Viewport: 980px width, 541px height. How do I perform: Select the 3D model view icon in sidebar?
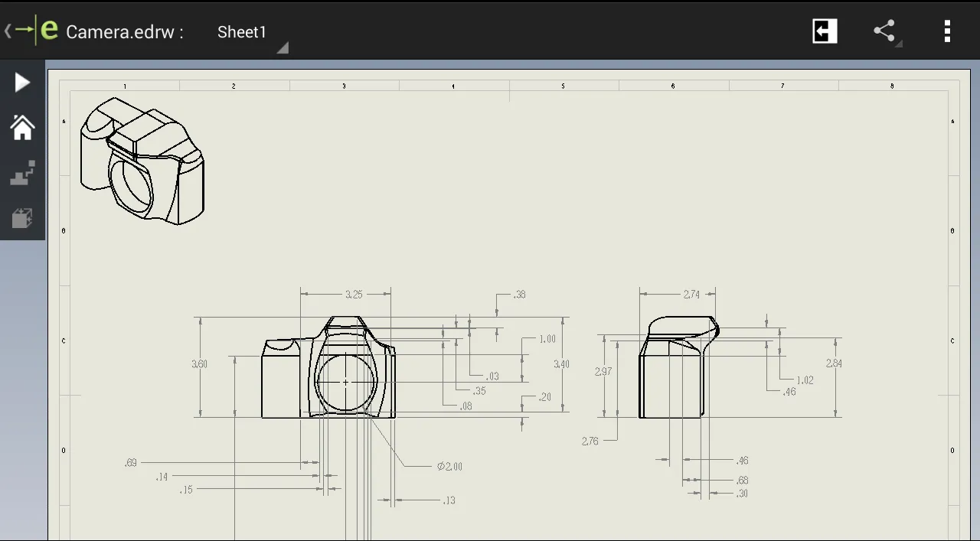tap(22, 217)
